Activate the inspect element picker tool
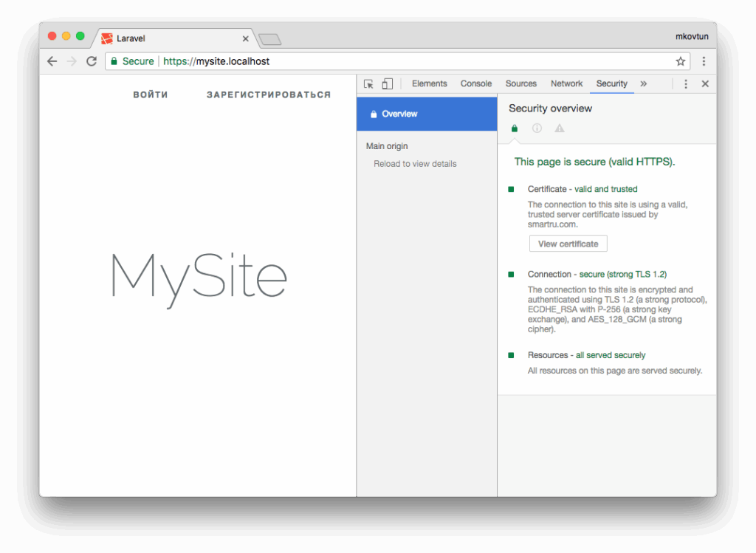The width and height of the screenshot is (756, 553). tap(369, 84)
